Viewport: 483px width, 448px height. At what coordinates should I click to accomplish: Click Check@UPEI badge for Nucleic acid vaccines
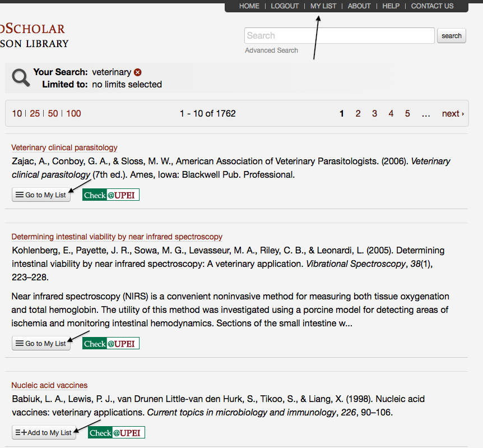[x=117, y=433]
